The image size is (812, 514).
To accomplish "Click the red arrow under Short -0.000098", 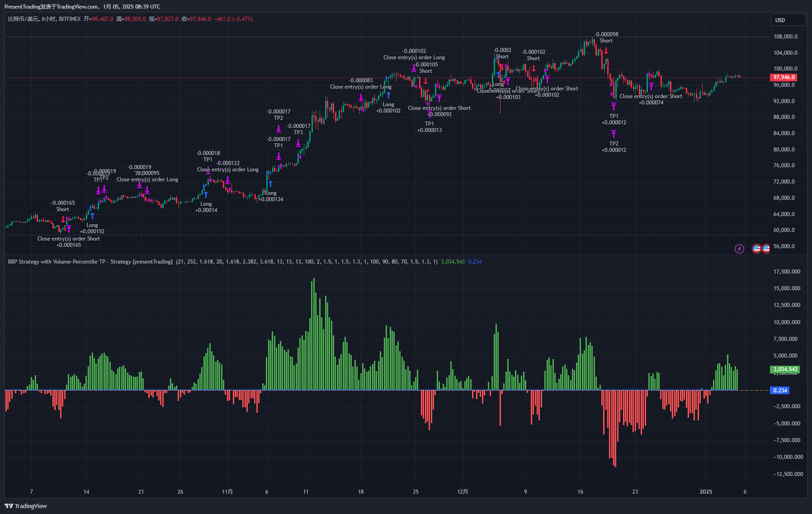I will coord(606,51).
